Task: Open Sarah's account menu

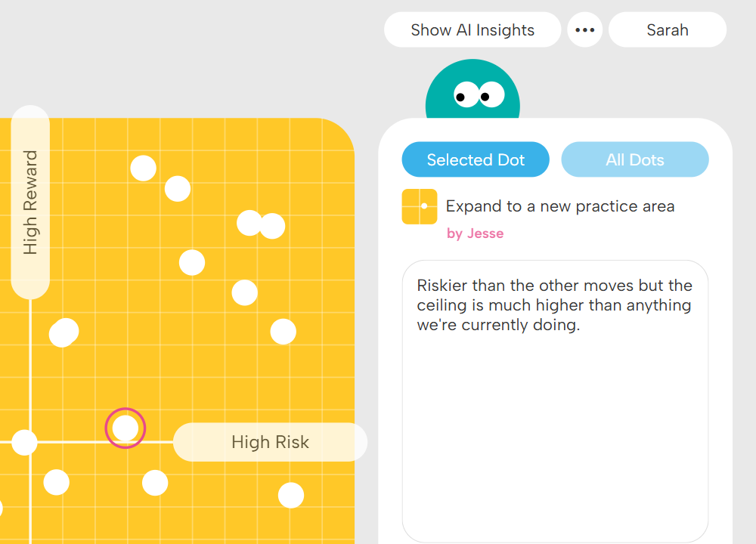Action: coord(668,29)
